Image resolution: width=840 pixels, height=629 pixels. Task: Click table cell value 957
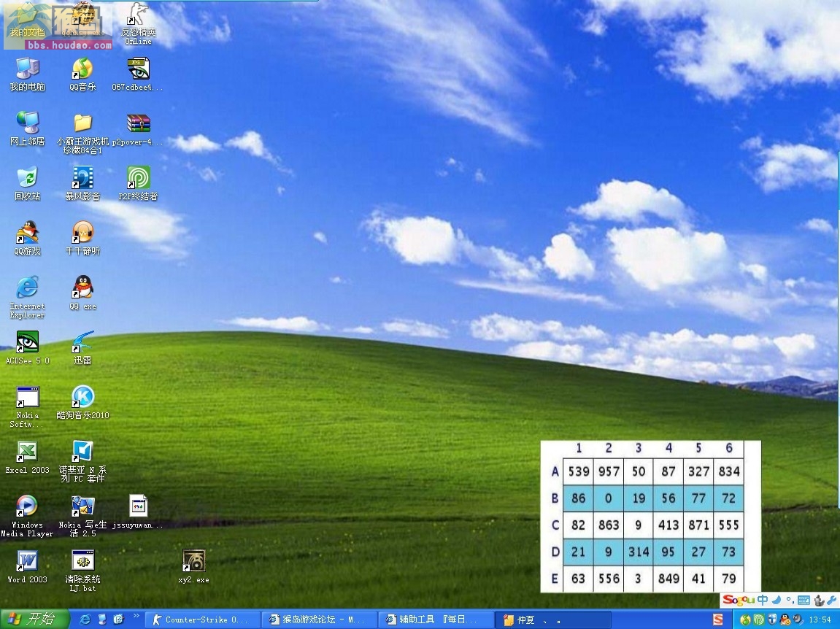609,471
